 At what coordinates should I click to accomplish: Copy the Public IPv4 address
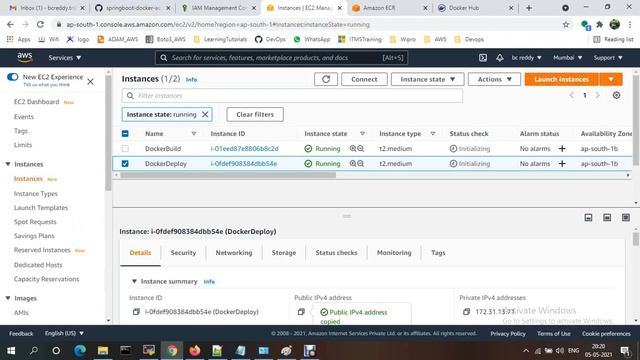point(301,312)
